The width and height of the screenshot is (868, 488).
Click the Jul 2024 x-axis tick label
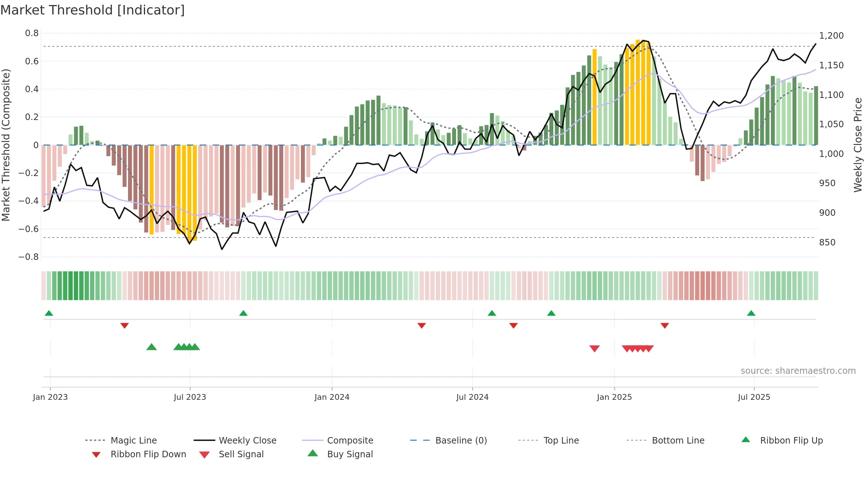472,397
